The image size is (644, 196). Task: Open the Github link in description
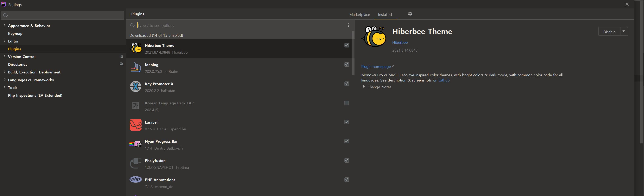444,80
